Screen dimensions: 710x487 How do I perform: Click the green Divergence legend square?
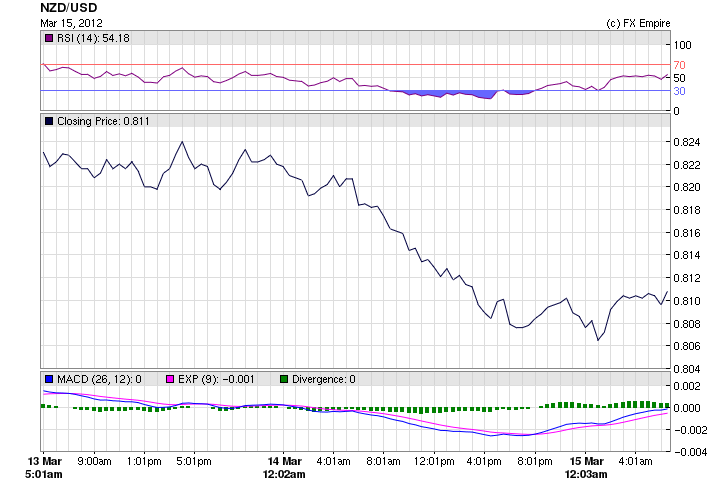point(284,379)
